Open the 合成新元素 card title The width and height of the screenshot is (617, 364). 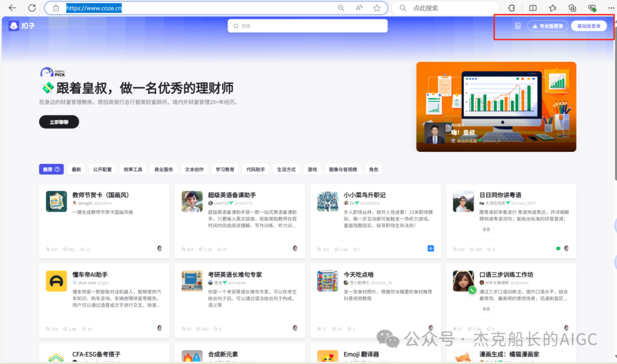223,354
